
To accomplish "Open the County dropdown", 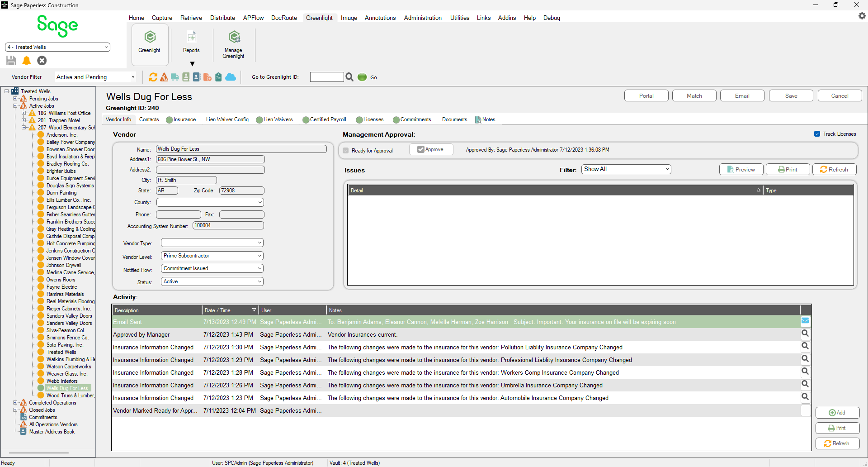I will pyautogui.click(x=210, y=202).
